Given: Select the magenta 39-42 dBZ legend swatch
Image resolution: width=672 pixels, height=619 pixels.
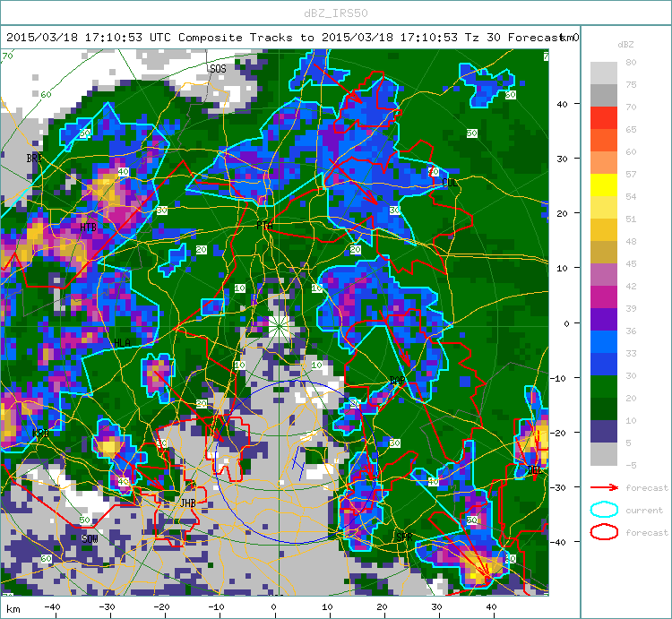Looking at the screenshot, I should click(604, 297).
